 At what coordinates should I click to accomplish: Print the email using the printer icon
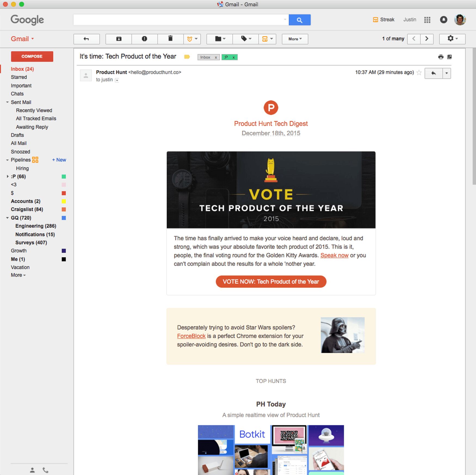[x=441, y=57]
